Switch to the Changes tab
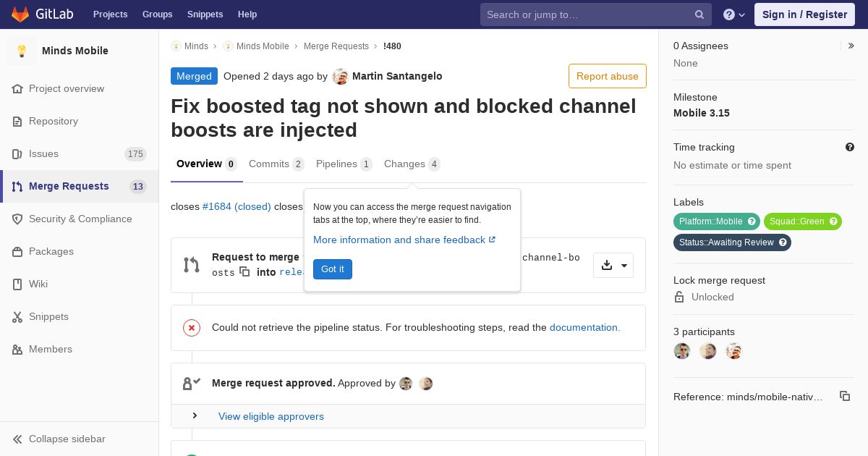This screenshot has height=456, width=868. click(x=412, y=164)
